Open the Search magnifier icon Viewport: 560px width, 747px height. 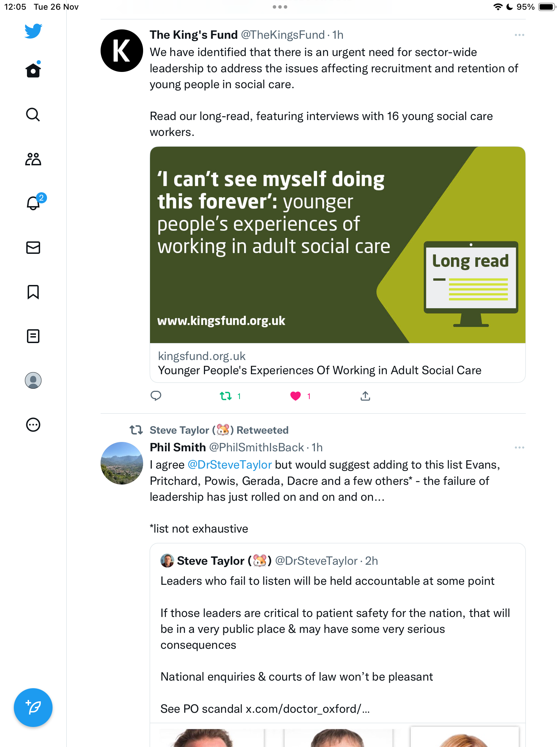tap(33, 114)
